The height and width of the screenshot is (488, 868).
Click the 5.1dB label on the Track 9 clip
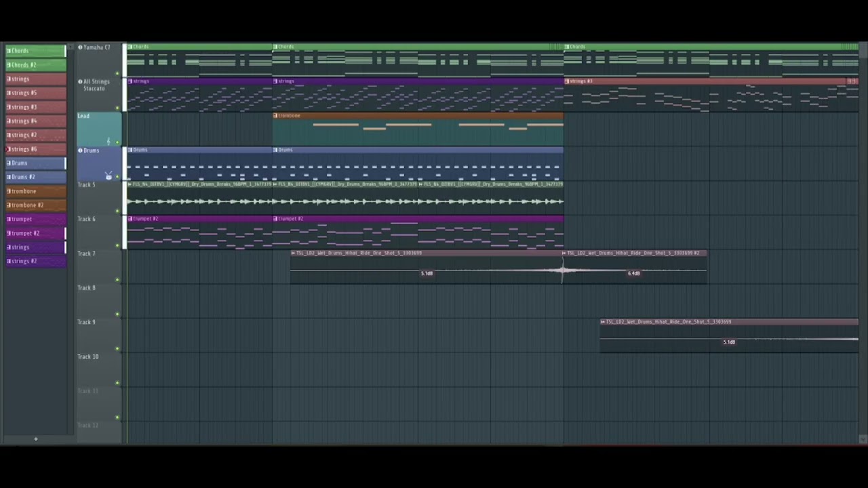coord(729,342)
